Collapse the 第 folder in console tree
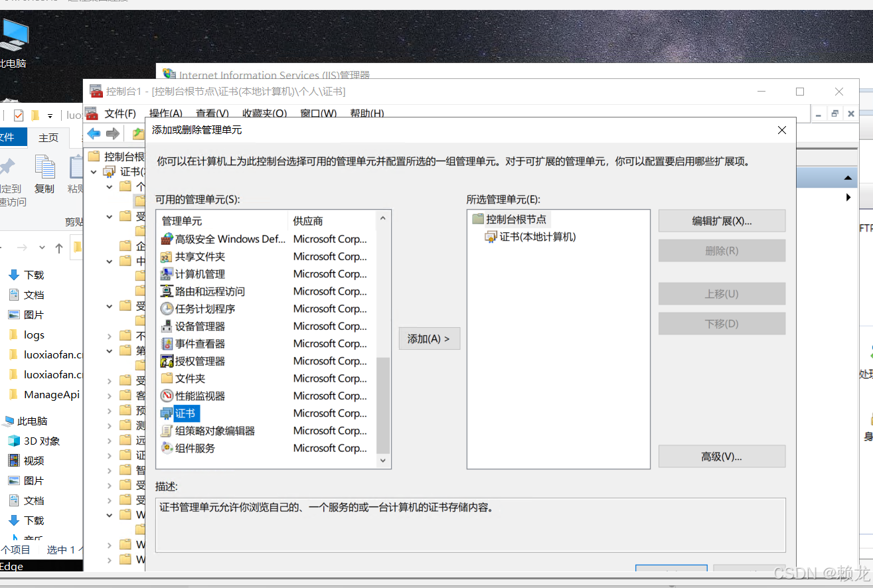 110,350
